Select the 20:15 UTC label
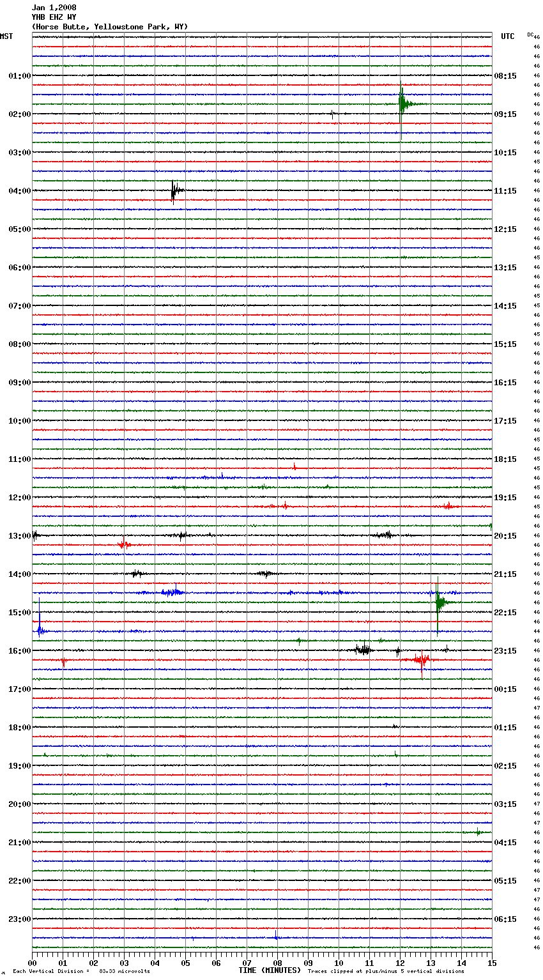Image resolution: width=543 pixels, height=980 pixels. (x=505, y=536)
